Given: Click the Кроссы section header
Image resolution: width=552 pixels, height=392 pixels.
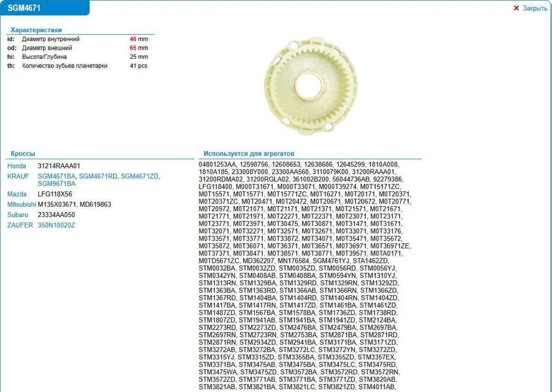Looking at the screenshot, I should click(23, 154).
